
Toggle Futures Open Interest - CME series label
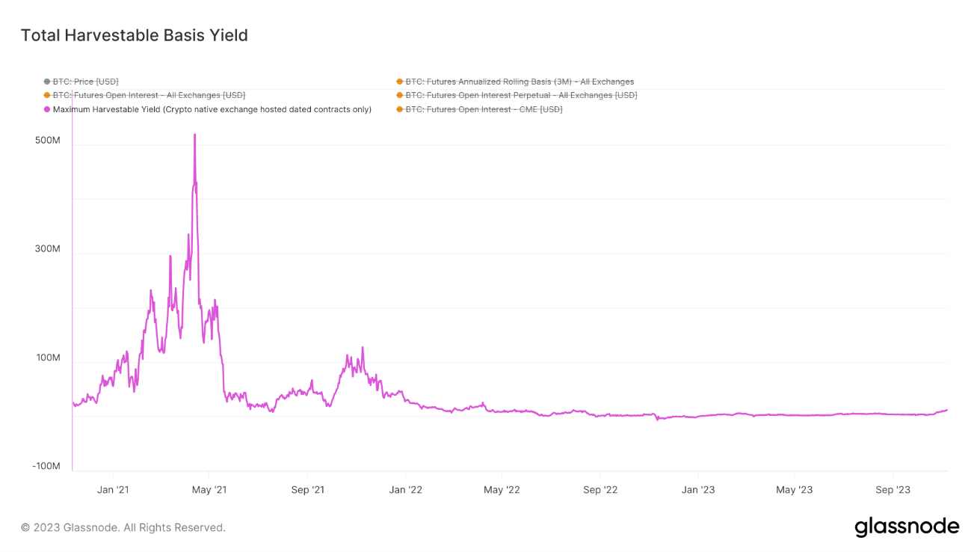[484, 109]
